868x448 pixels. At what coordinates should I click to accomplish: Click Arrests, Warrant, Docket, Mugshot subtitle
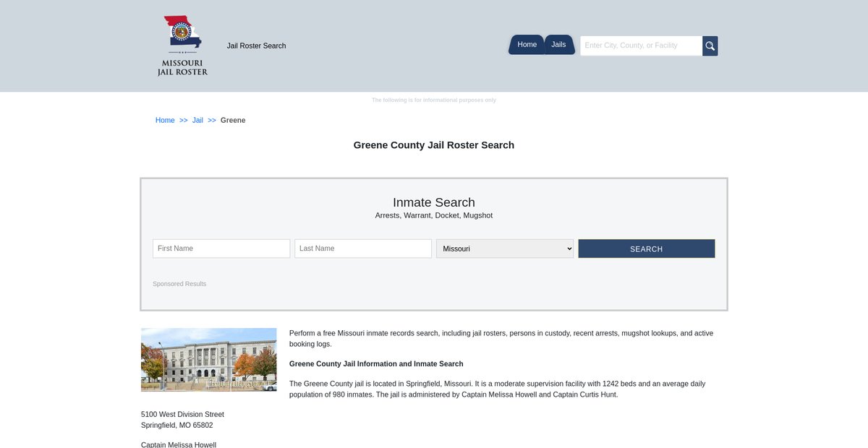[x=434, y=215]
